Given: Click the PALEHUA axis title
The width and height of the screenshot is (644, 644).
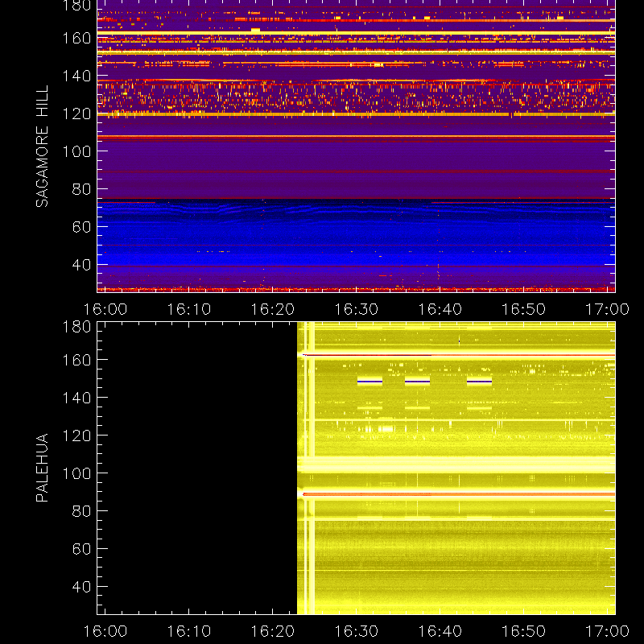Looking at the screenshot, I should [x=42, y=468].
